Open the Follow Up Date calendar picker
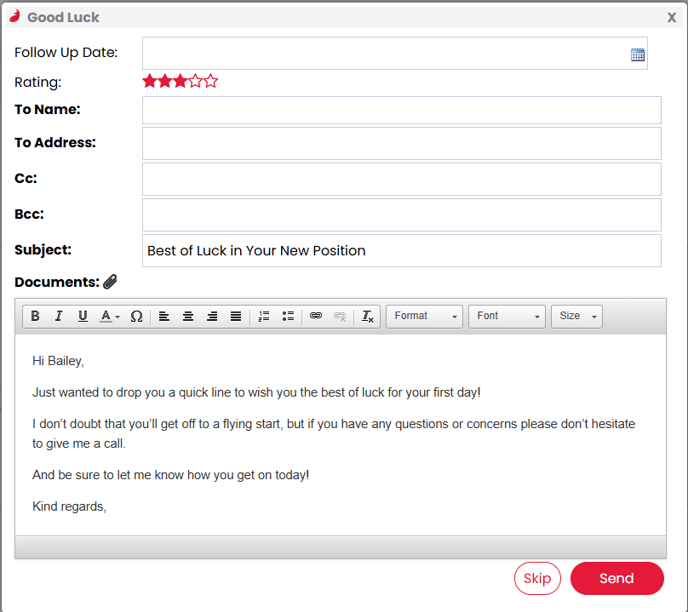Screen dimensions: 688x612 tap(638, 55)
